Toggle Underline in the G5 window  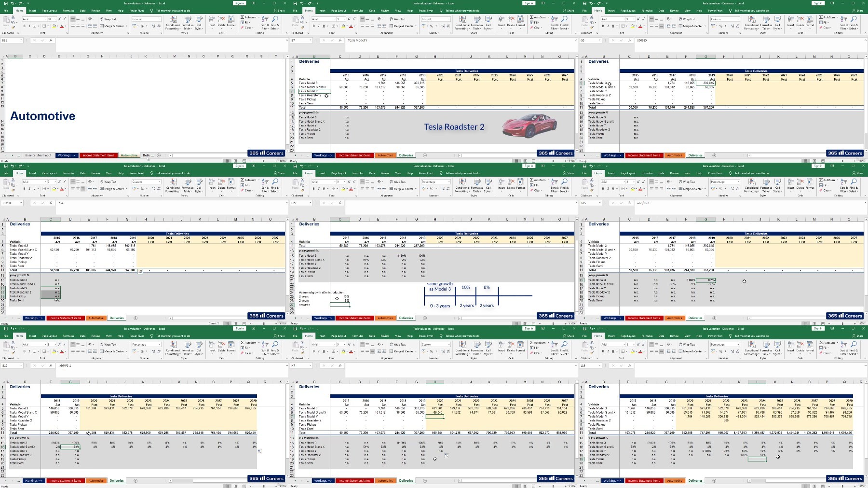click(x=613, y=26)
